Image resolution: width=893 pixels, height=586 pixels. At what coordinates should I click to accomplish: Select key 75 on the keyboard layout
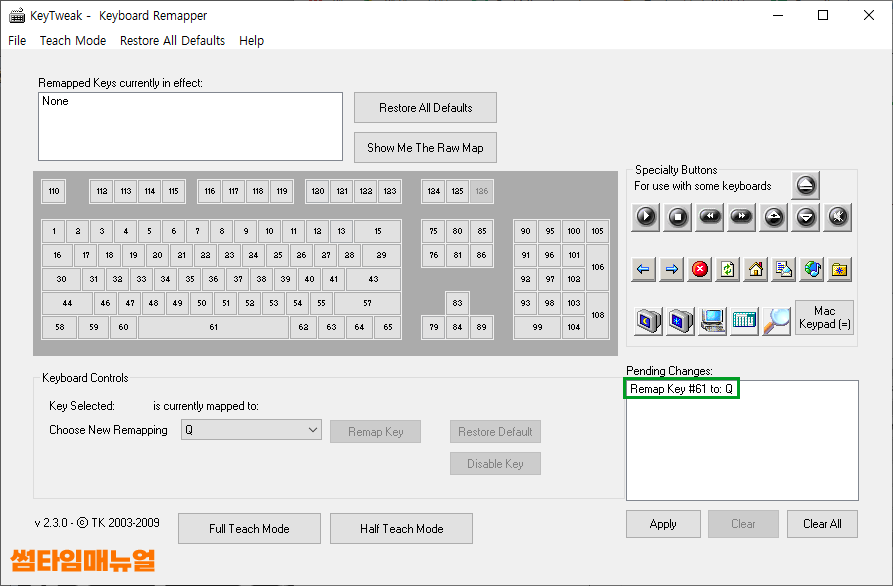[x=433, y=231]
